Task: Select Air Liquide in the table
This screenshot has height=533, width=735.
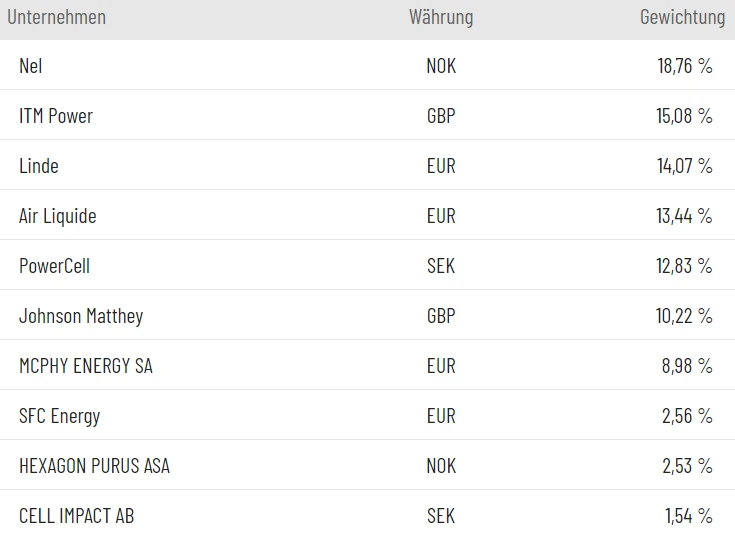Action: 58,216
